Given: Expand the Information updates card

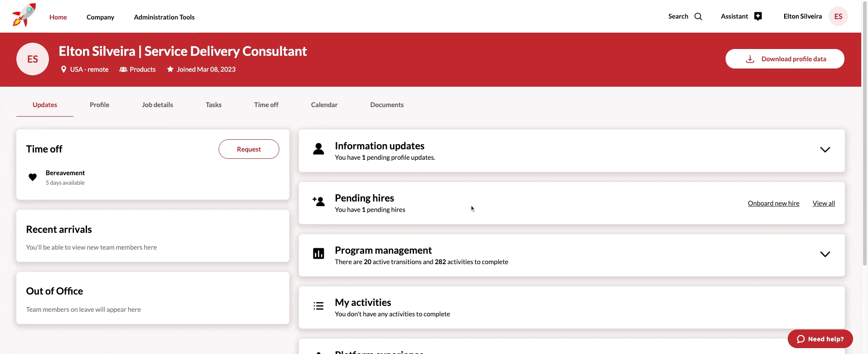Looking at the screenshot, I should 825,150.
